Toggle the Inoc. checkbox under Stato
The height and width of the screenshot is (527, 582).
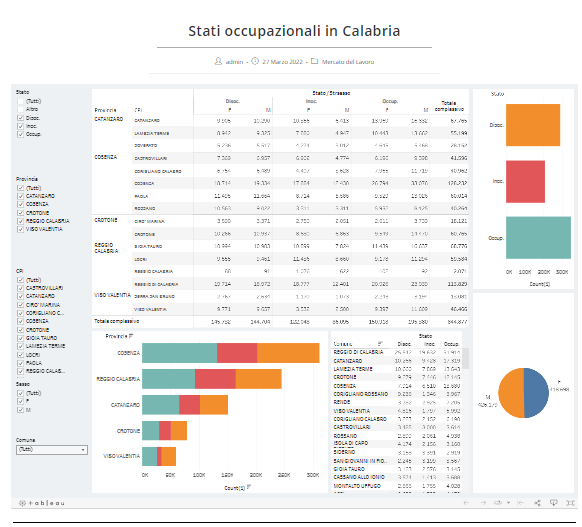click(x=20, y=126)
